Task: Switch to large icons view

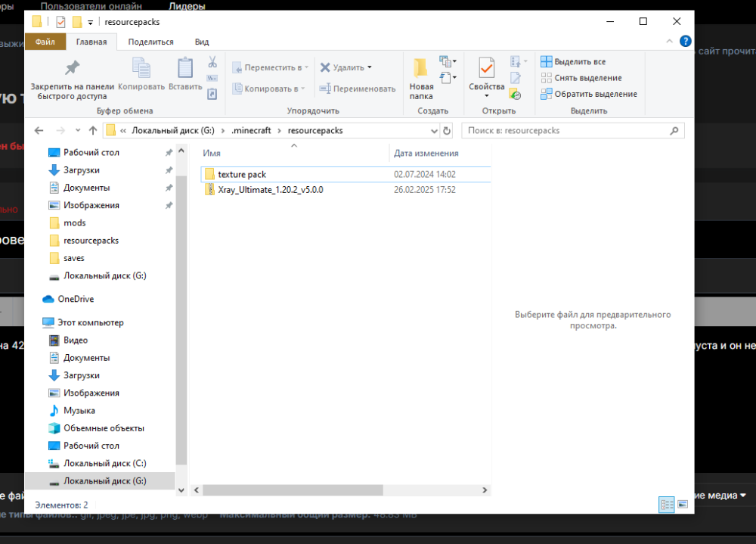Action: [683, 505]
